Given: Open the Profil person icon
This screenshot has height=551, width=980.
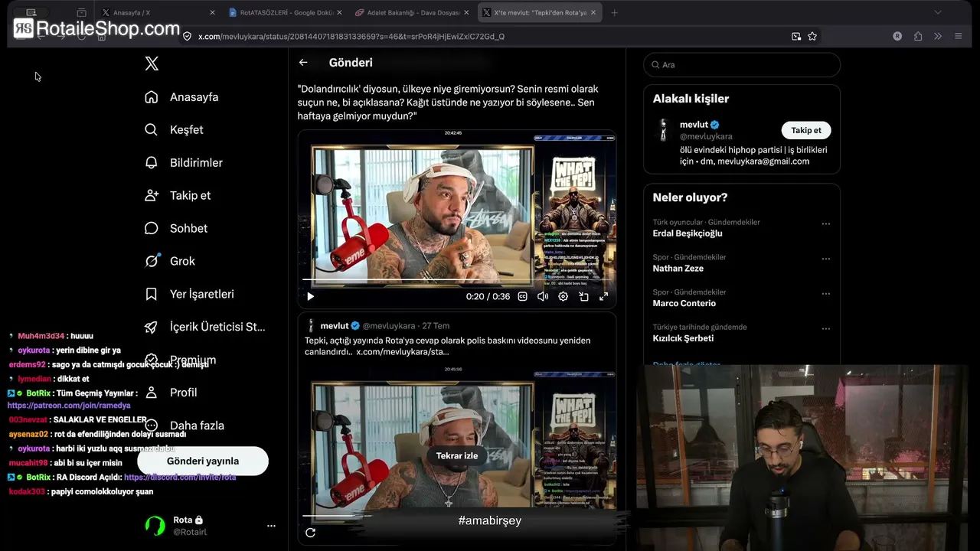Looking at the screenshot, I should pyautogui.click(x=152, y=393).
